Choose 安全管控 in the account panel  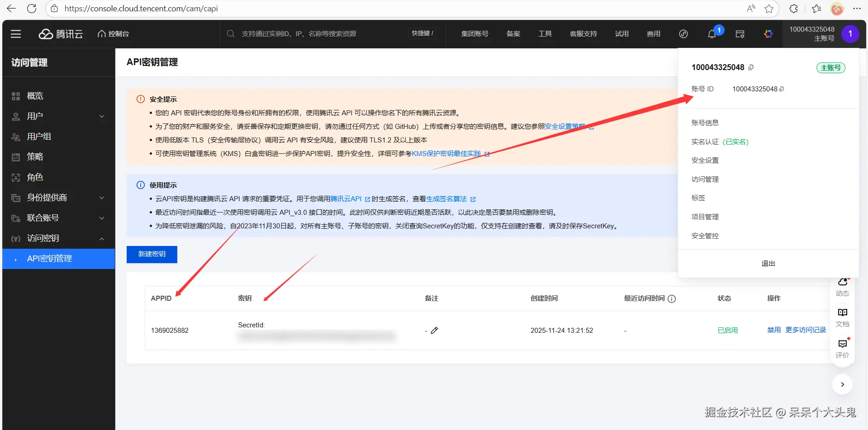705,236
